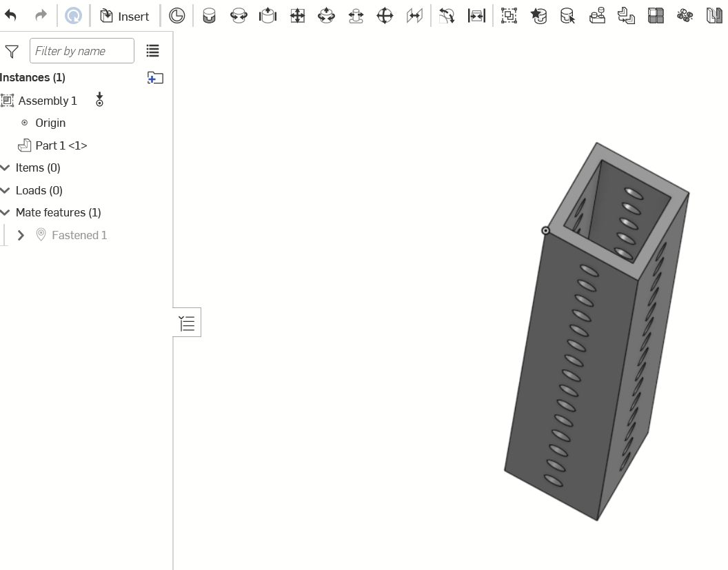Select Origin in the instance tree
The width and height of the screenshot is (728, 570).
pos(50,123)
